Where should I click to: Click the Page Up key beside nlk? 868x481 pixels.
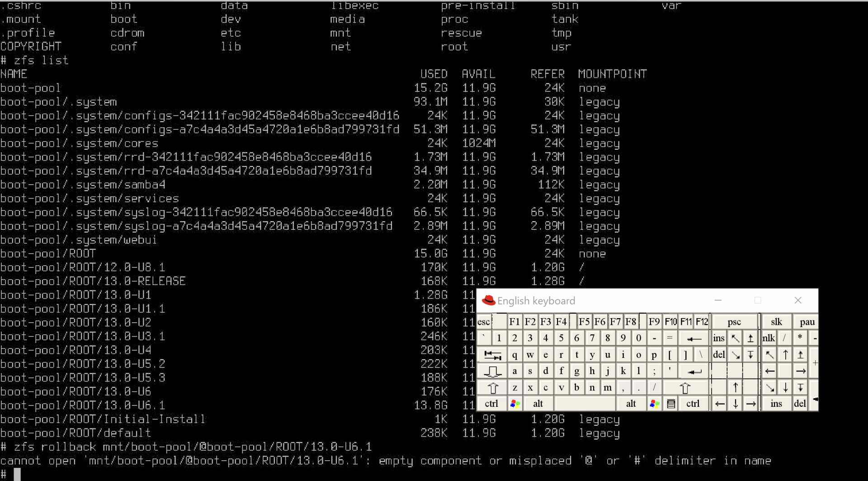click(x=750, y=338)
